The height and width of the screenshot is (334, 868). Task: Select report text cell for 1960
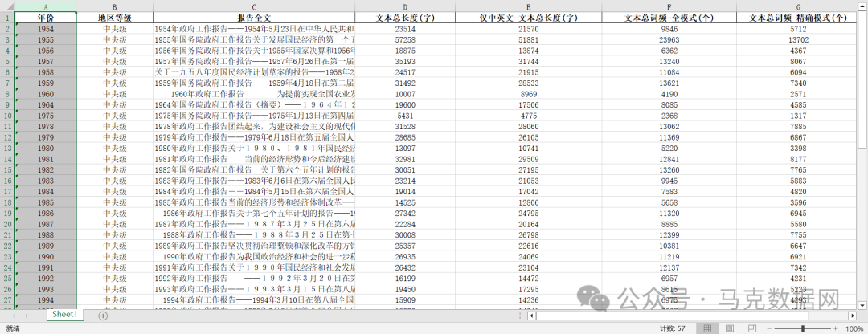click(x=254, y=94)
